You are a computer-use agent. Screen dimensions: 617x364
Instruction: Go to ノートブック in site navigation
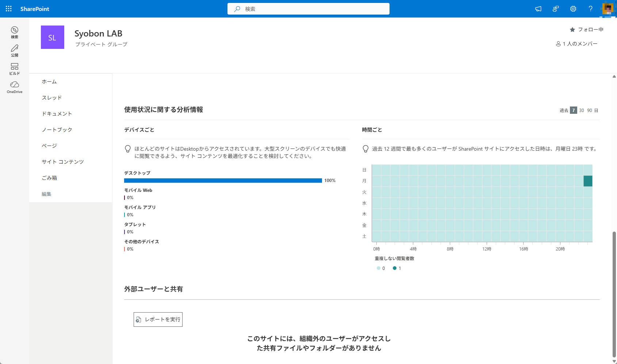[x=57, y=130]
